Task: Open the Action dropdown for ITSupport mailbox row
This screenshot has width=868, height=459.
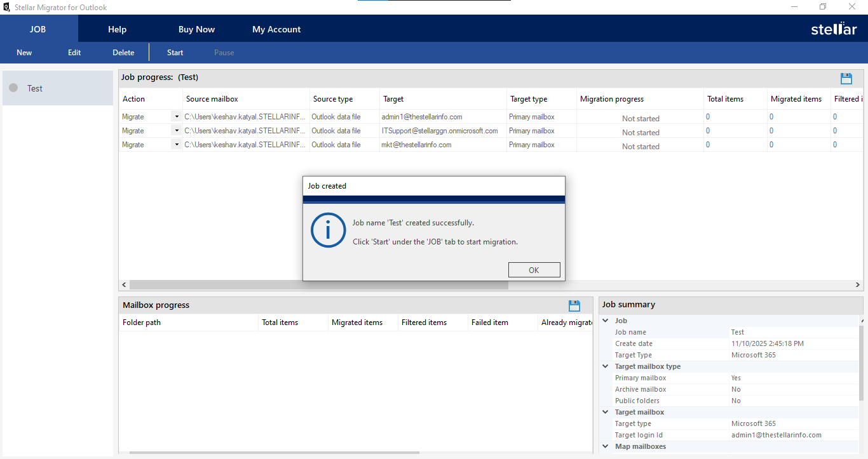Action: (176, 130)
